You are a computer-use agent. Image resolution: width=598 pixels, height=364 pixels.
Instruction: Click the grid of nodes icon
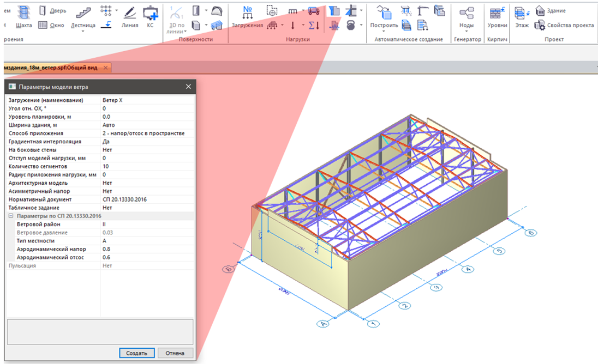[106, 10]
